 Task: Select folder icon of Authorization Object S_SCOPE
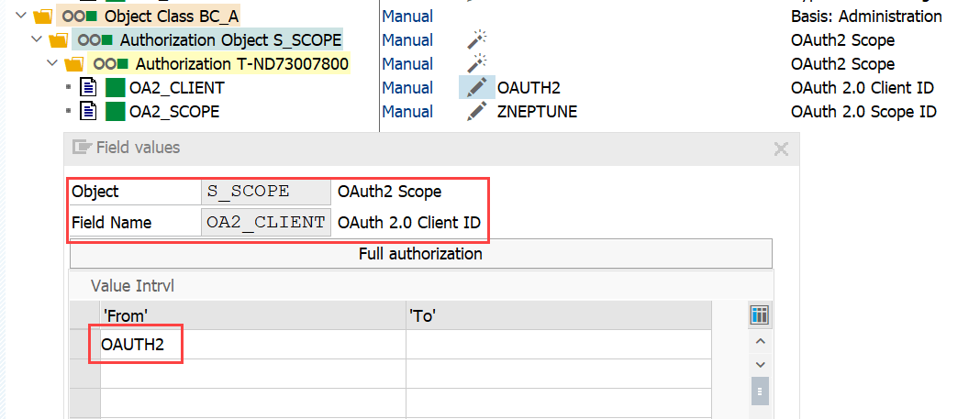58,40
